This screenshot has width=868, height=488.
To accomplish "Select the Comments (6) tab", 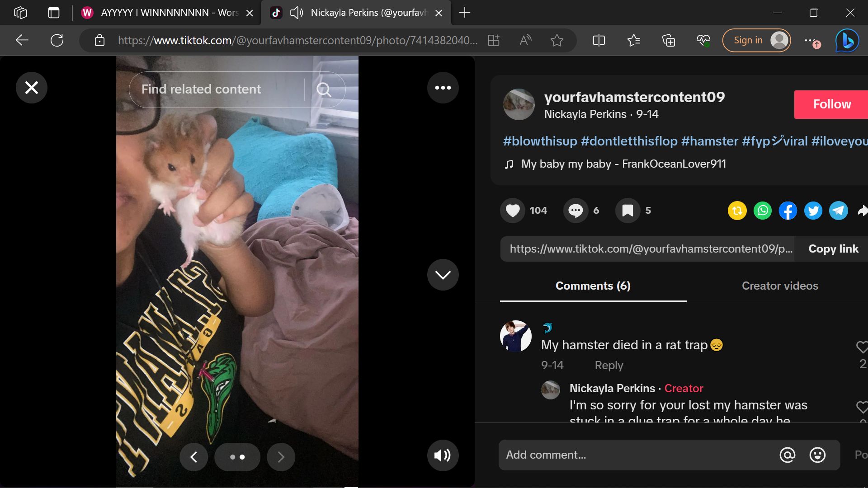I will tap(593, 286).
